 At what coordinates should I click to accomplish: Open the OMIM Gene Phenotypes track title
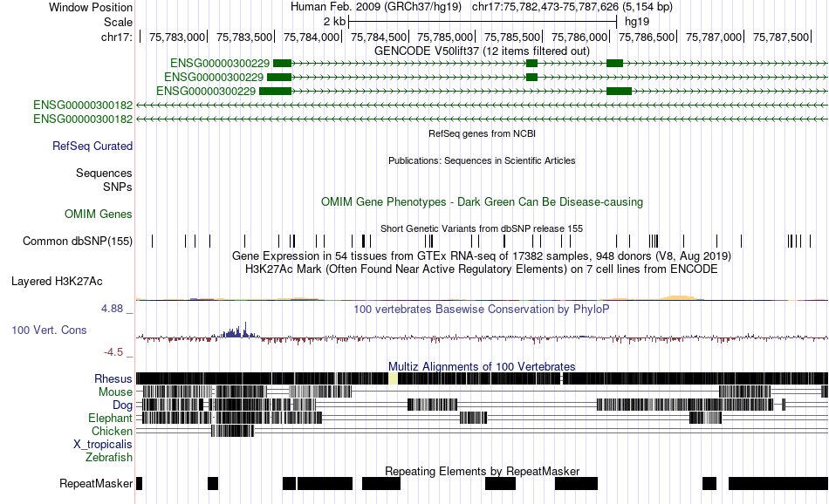click(x=482, y=201)
